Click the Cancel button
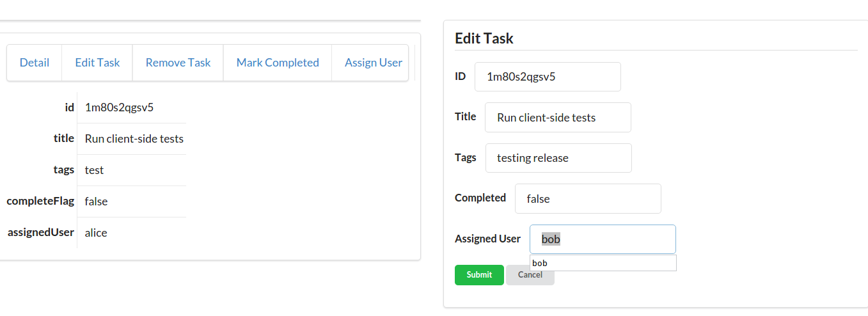Image resolution: width=868 pixels, height=316 pixels. coord(530,275)
